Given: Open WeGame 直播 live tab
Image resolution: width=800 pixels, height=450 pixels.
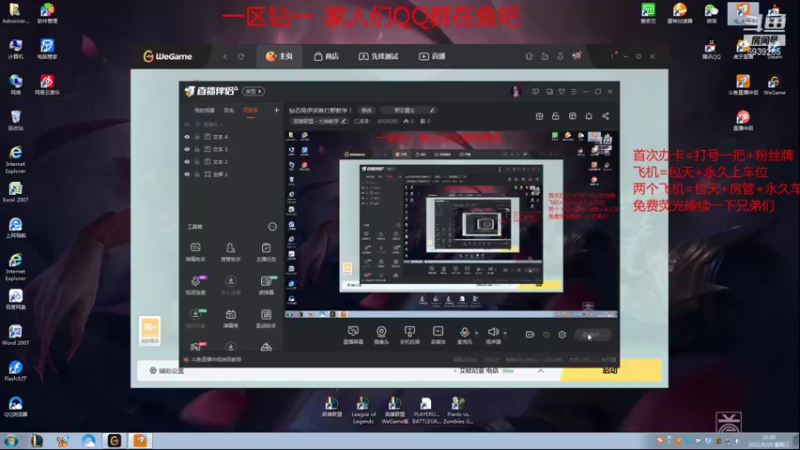Looking at the screenshot, I should click(x=433, y=56).
